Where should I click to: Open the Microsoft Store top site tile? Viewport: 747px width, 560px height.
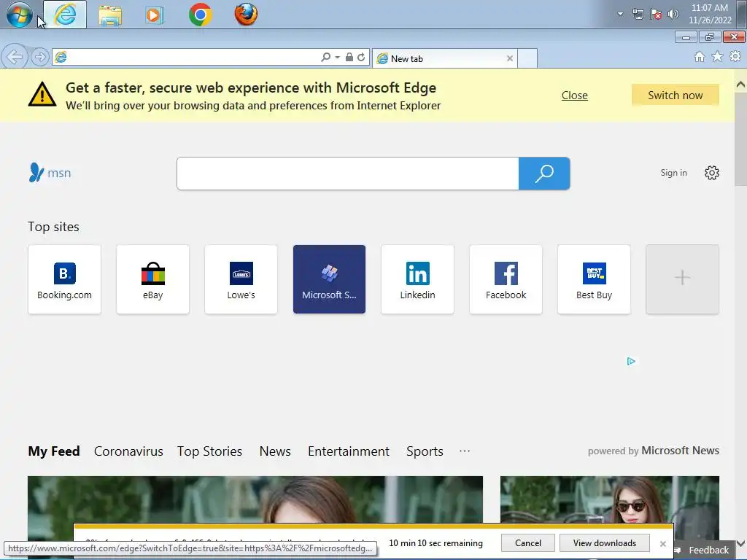pos(329,279)
